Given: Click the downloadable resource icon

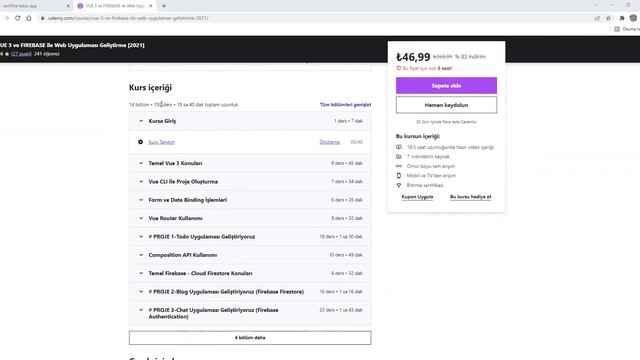Looking at the screenshot, I should coord(399,156).
